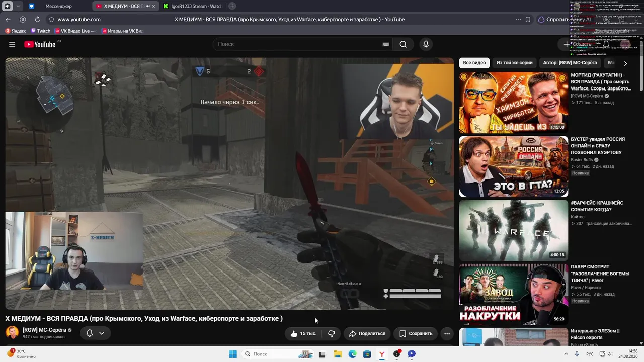Switch to Yandex Browser on the taskbar
The height and width of the screenshot is (362, 644).
pyautogui.click(x=382, y=354)
